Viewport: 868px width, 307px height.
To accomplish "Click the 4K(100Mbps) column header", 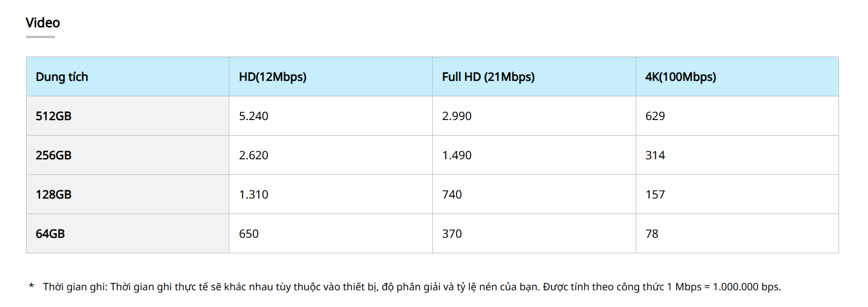I will 681,77.
